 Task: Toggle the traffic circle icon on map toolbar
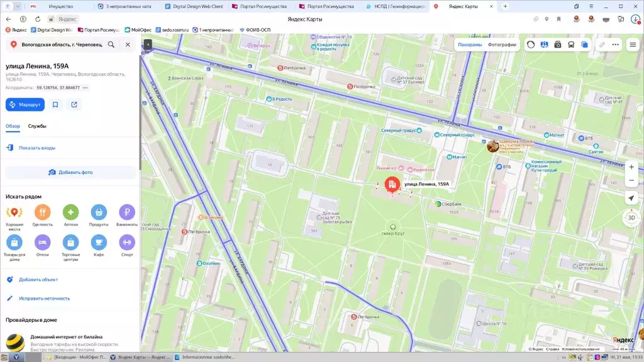point(531,45)
